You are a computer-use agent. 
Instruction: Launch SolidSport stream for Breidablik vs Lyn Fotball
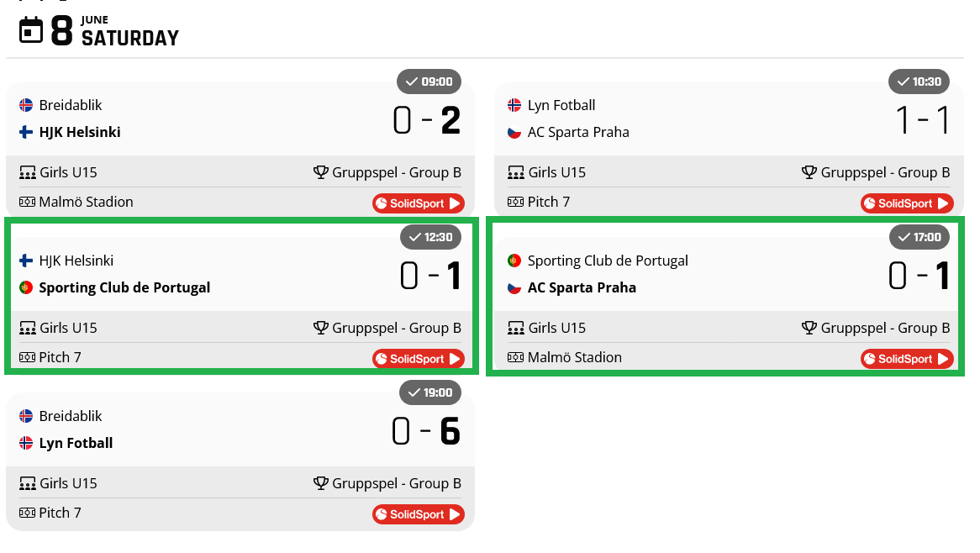click(418, 514)
